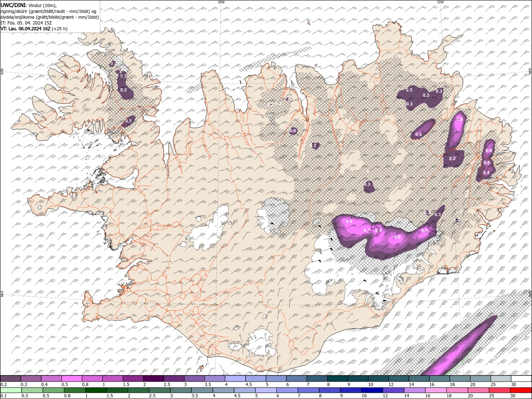Click the pale green 0.1 rain legend swatch
Image resolution: width=532 pixels, height=399 pixels.
click(11, 390)
